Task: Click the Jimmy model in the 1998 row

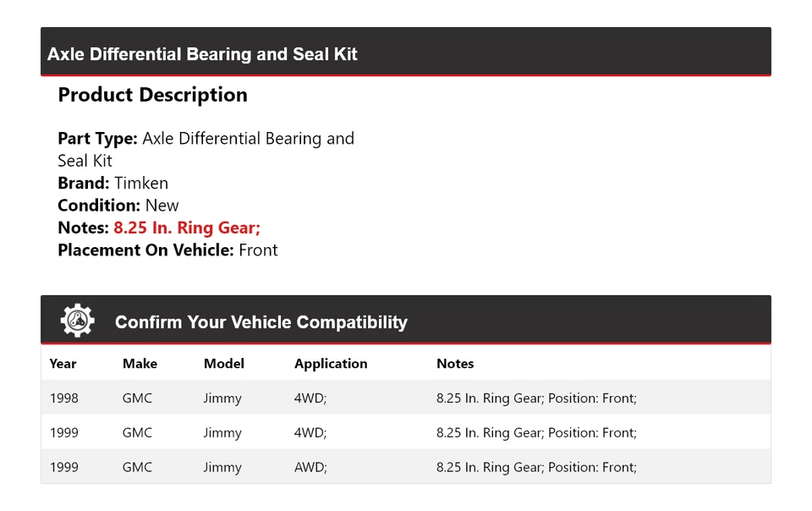Action: [x=222, y=398]
